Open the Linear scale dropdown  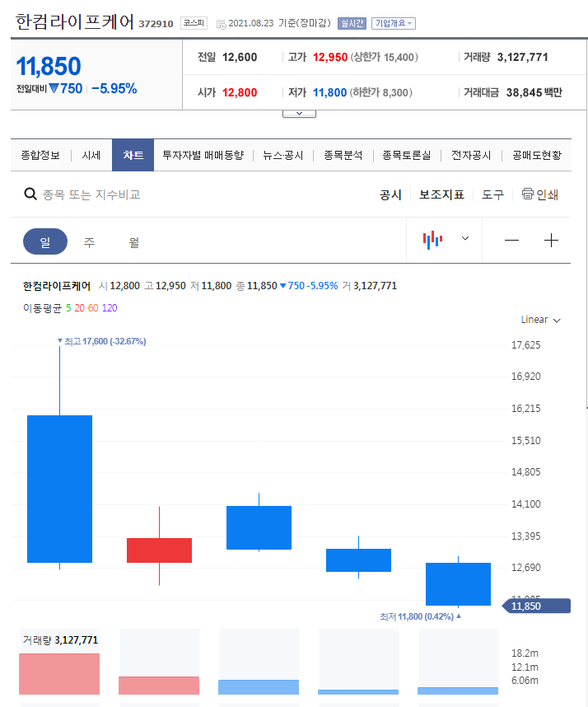[x=541, y=320]
